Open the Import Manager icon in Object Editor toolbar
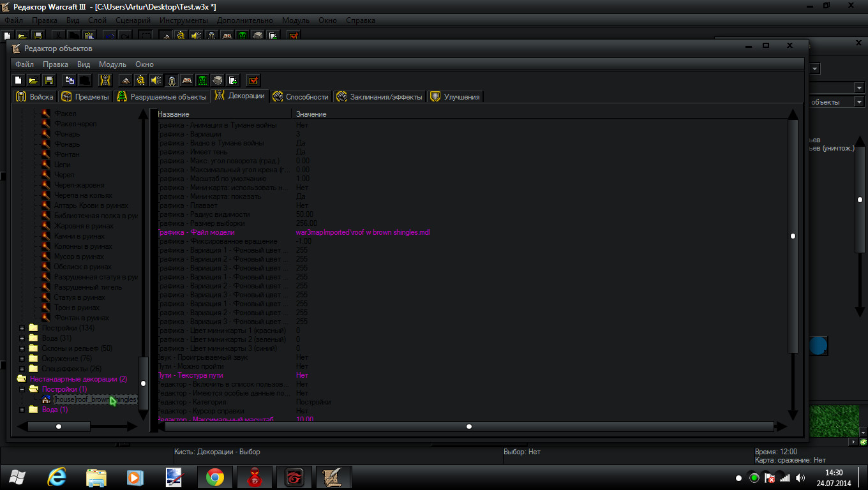This screenshot has height=490, width=868. (233, 80)
